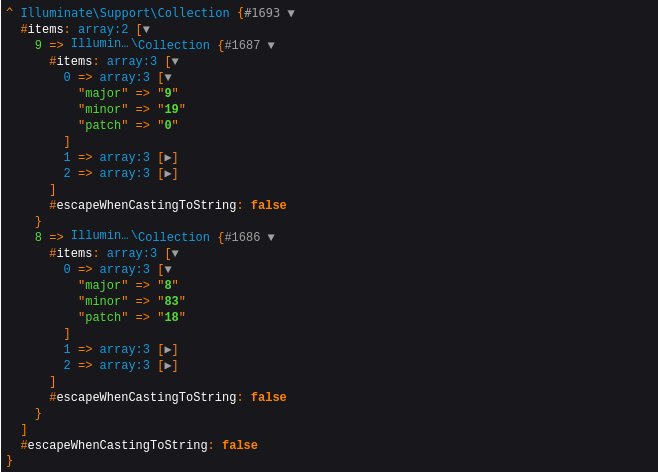The image size is (658, 472).
Task: Collapse items array:3 arrow inside Collection #1686
Action: coord(175,254)
